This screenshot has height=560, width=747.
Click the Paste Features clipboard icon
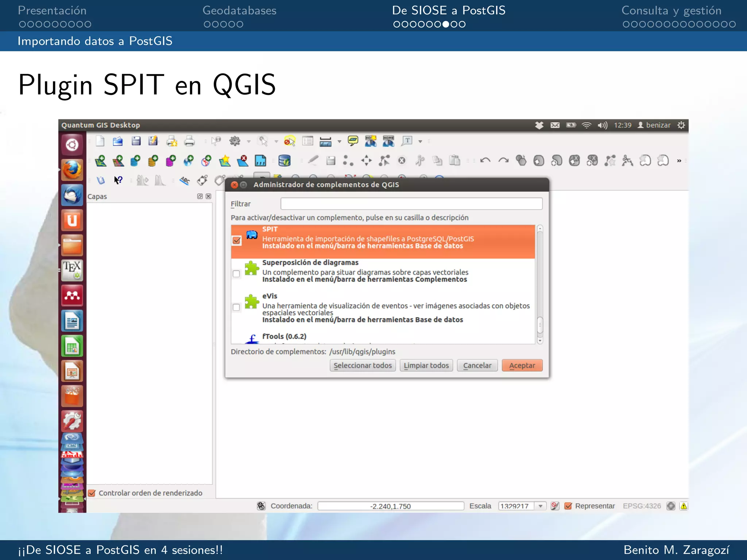tap(454, 160)
